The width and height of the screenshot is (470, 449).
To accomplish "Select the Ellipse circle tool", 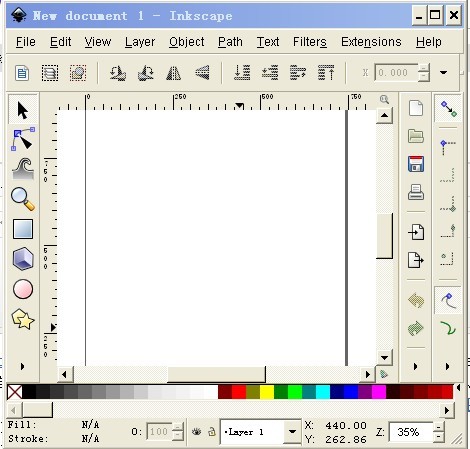I will [x=23, y=288].
